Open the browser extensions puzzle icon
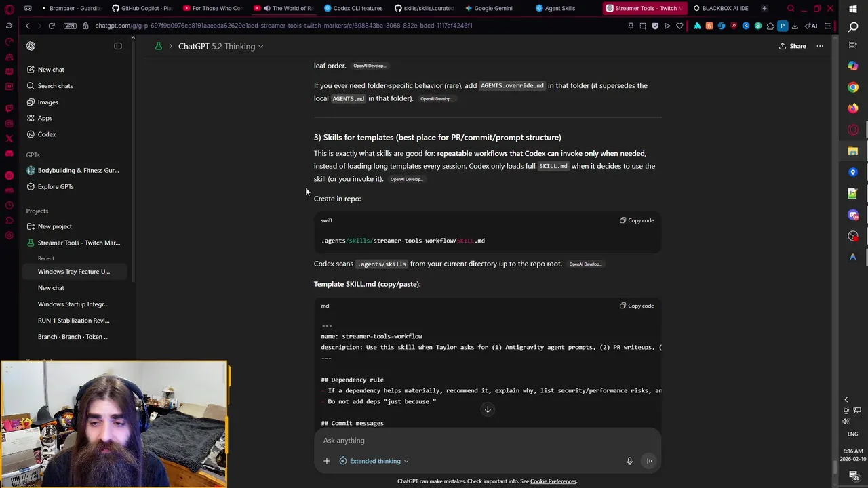 (770, 26)
